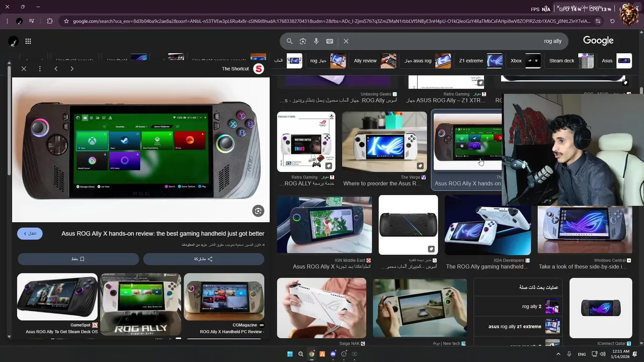The image size is (644, 362).
Task: Click the blue visit button beside the title
Action: (30, 233)
